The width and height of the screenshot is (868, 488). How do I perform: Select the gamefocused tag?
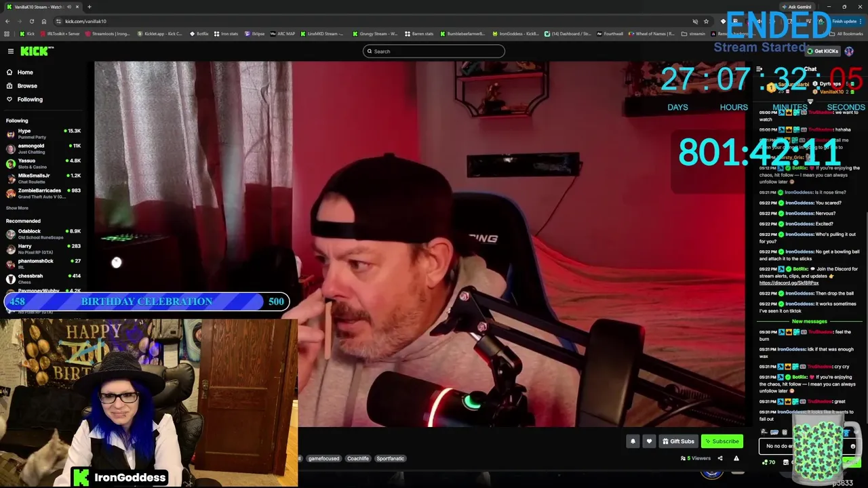(323, 458)
